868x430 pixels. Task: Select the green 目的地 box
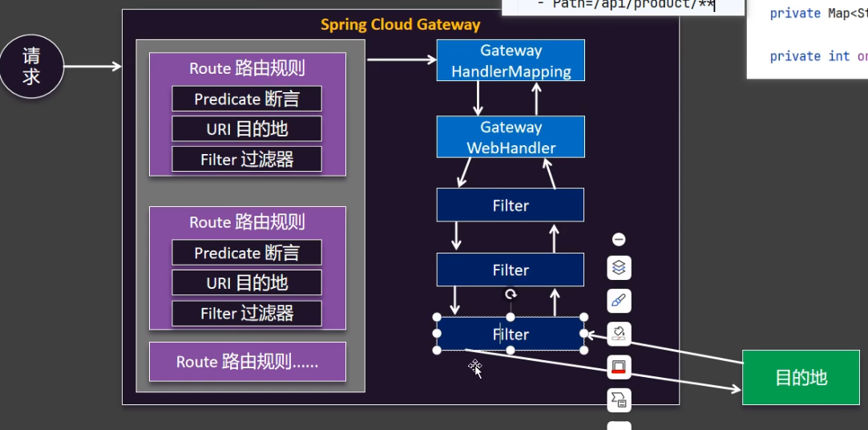click(x=801, y=378)
